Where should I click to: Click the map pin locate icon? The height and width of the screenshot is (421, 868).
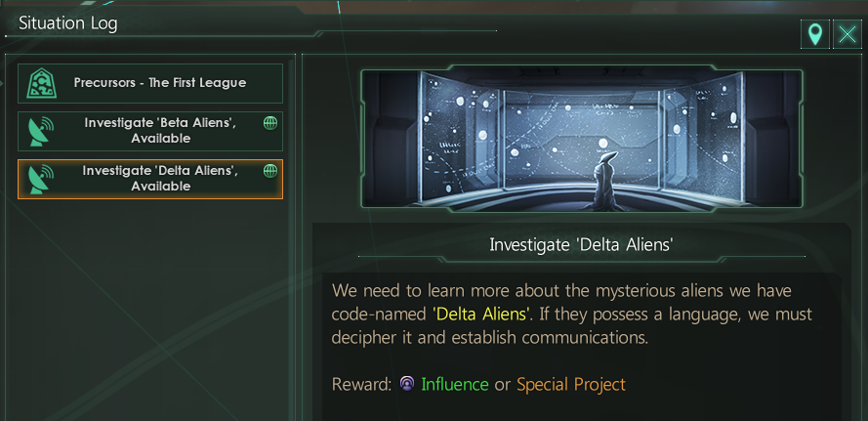[x=813, y=36]
